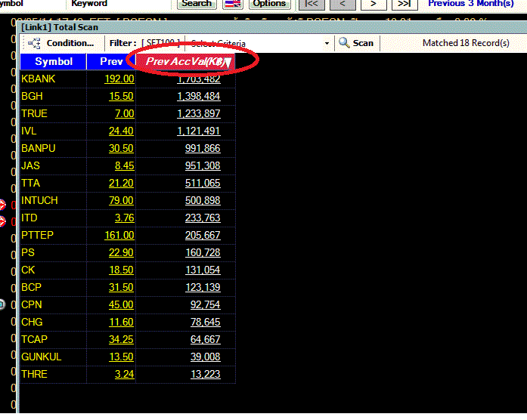Viewport: 527px width, 420px height.
Task: Click TCAP value 64,667
Action: point(206,339)
